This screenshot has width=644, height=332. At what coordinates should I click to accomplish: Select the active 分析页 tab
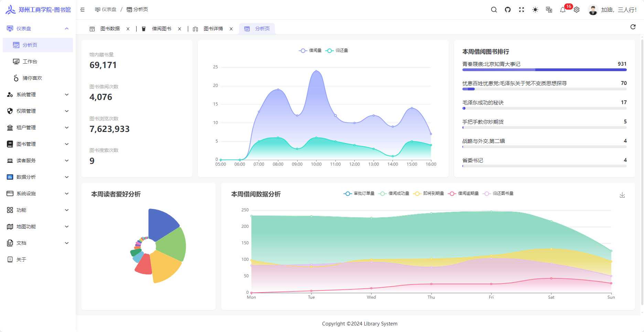tap(257, 29)
